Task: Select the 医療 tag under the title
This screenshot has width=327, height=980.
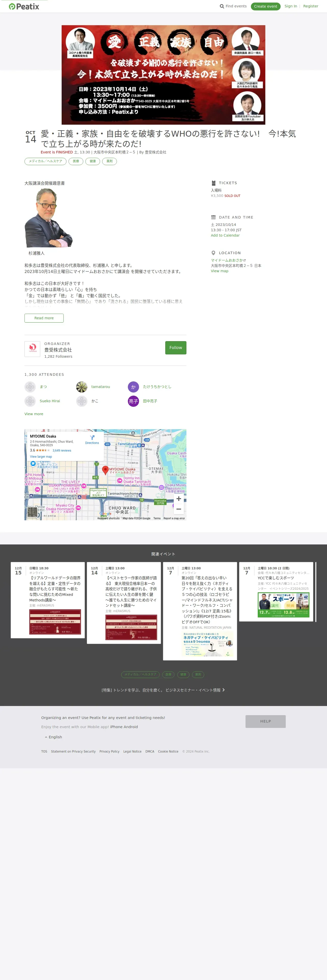Action: [76, 161]
